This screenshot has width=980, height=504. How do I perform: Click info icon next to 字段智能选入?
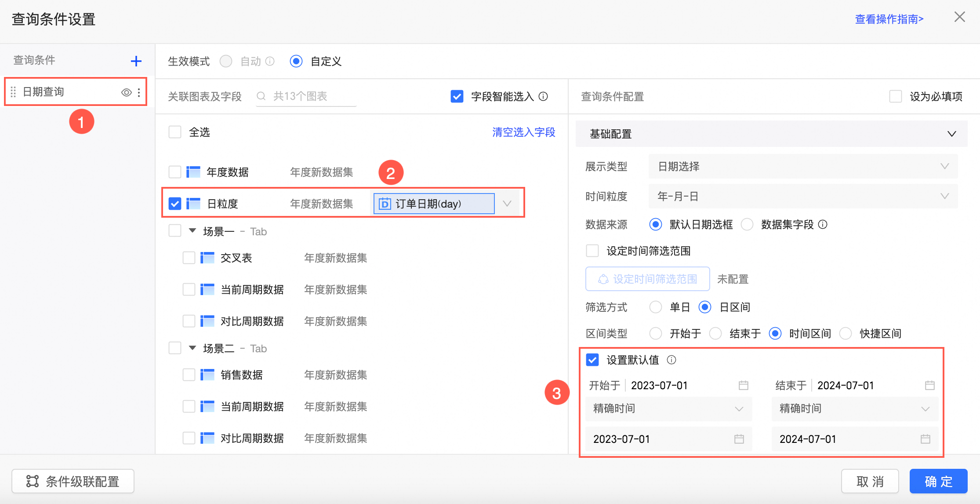click(x=544, y=96)
